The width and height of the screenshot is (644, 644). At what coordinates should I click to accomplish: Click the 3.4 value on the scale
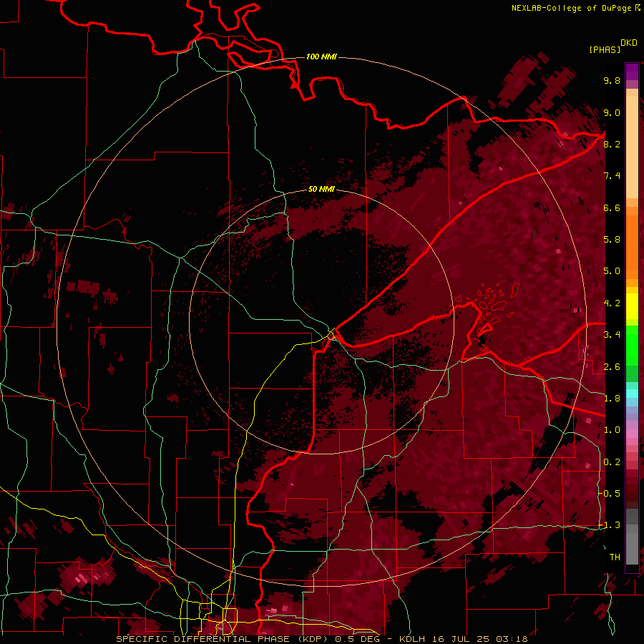point(612,335)
